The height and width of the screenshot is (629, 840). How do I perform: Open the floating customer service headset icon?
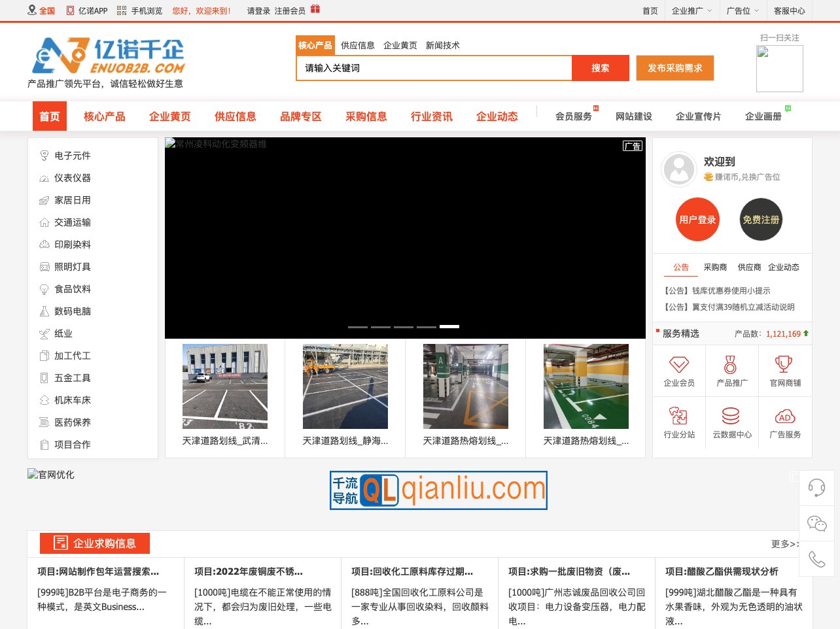[816, 487]
